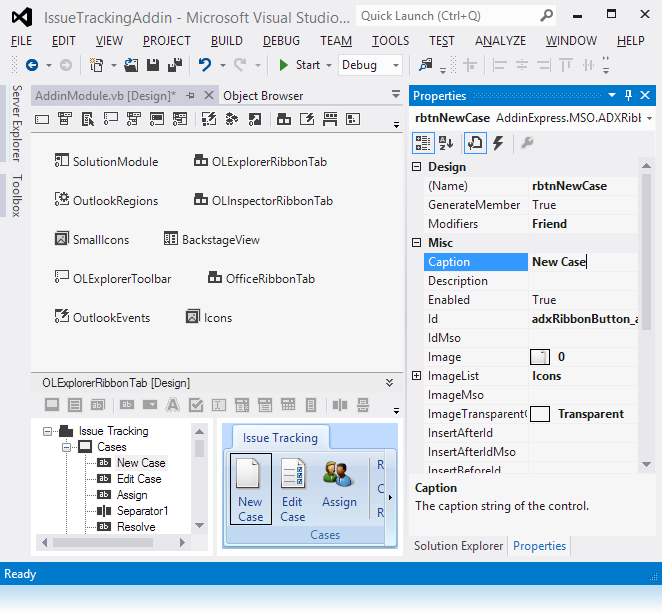Open the Properties window position dropdown arrow
The width and height of the screenshot is (662, 615).
tap(612, 95)
